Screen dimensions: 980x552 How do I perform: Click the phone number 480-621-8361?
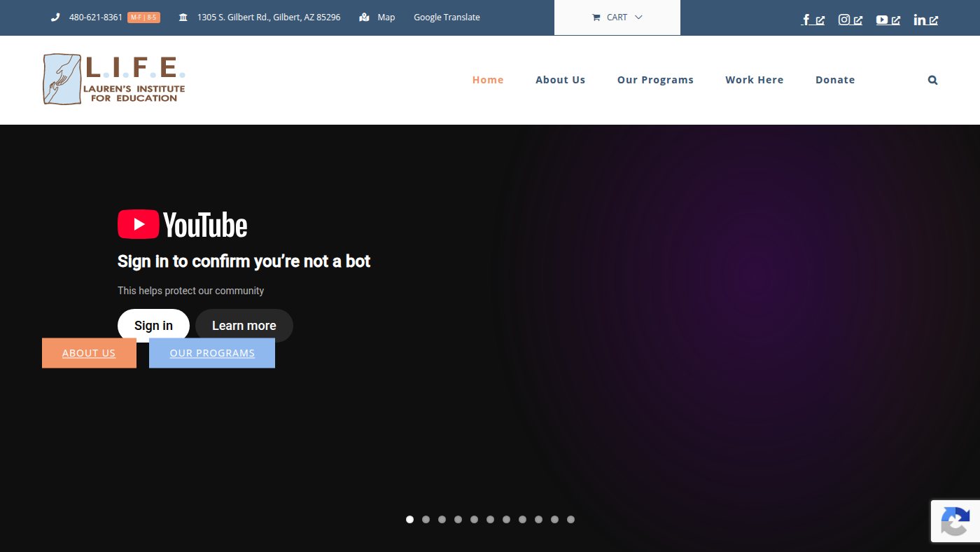click(x=96, y=18)
